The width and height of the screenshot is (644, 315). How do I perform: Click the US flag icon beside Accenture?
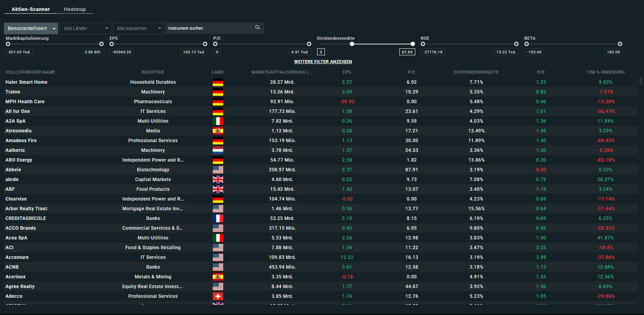(x=218, y=257)
